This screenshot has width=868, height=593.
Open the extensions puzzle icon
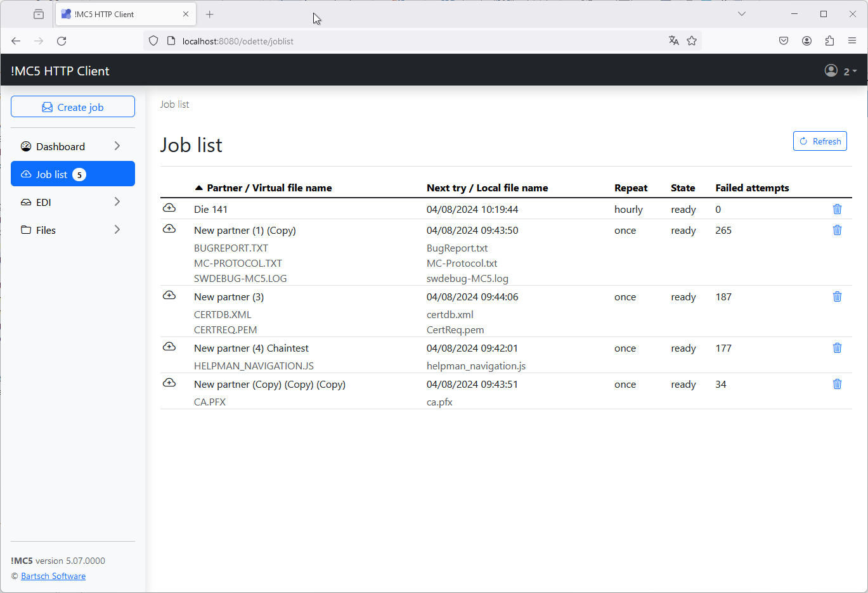point(829,41)
